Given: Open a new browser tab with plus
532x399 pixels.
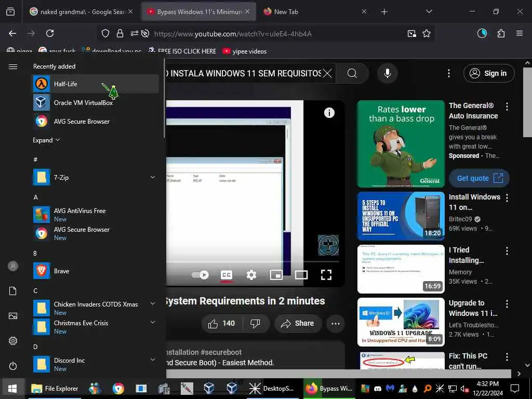Looking at the screenshot, I should (384, 12).
